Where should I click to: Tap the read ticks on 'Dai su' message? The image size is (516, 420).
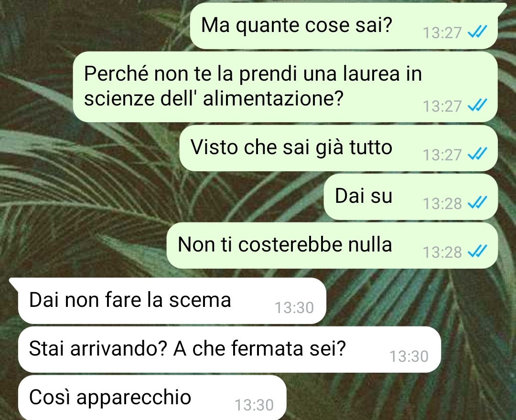(477, 202)
